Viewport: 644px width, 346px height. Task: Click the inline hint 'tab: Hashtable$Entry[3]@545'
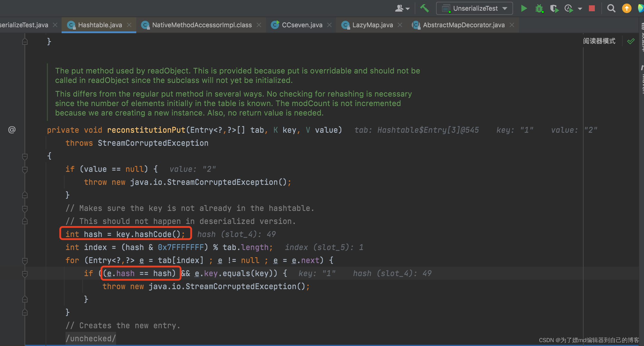[416, 130]
